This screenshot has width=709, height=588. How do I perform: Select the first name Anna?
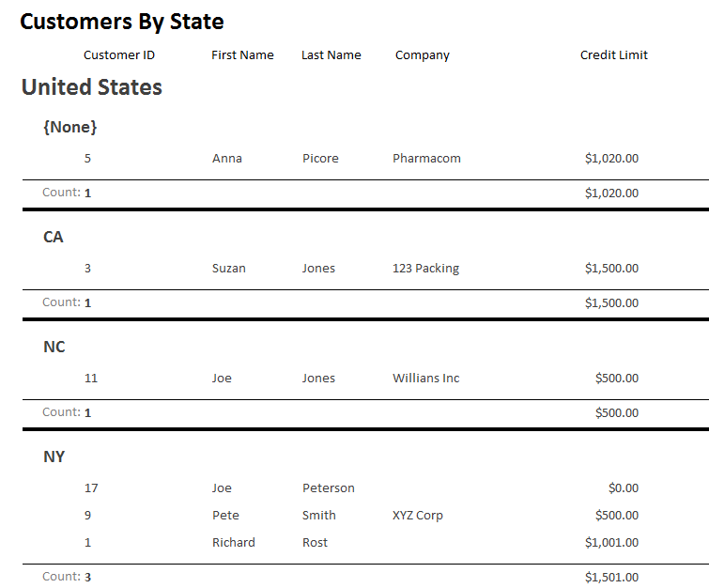(x=227, y=159)
